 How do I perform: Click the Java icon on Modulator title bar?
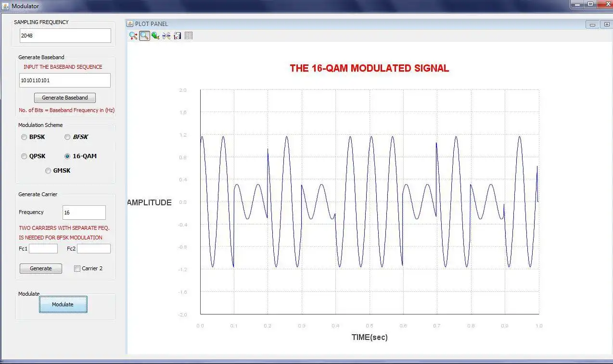(x=5, y=6)
